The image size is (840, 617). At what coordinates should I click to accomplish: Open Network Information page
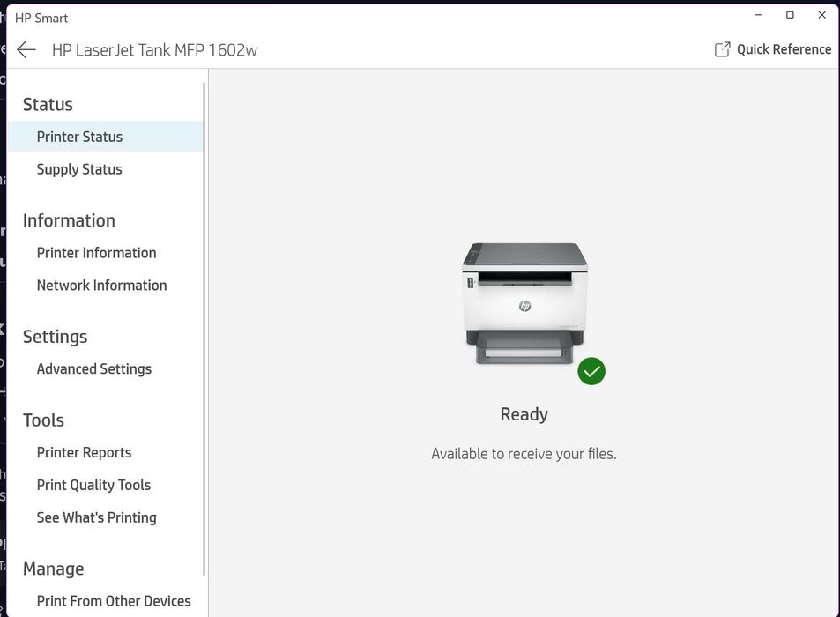pos(101,286)
